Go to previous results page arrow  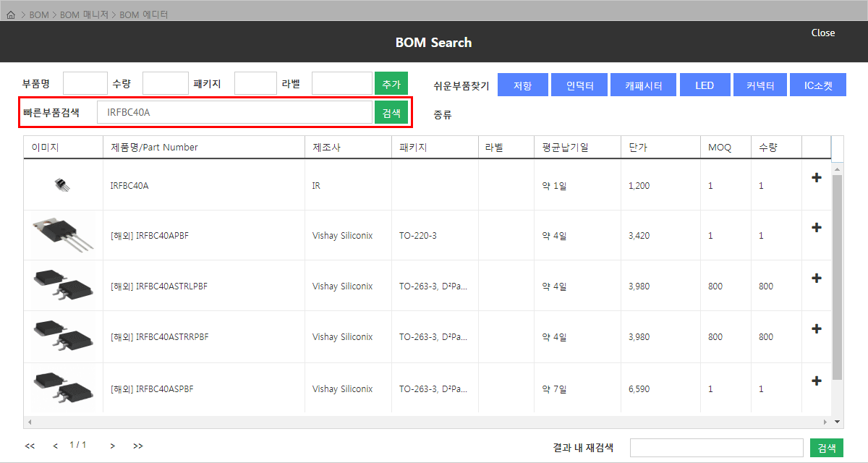pyautogui.click(x=56, y=446)
